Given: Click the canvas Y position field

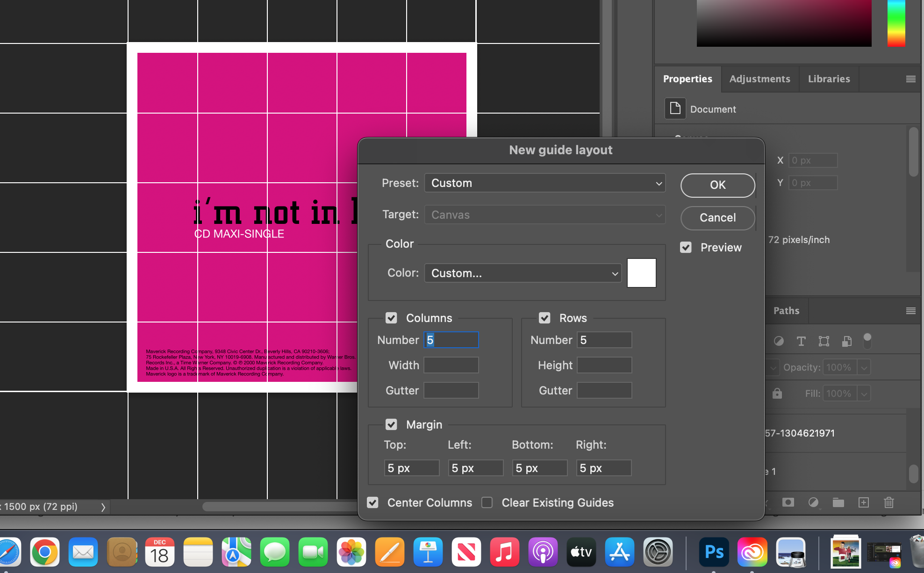Looking at the screenshot, I should click(813, 183).
